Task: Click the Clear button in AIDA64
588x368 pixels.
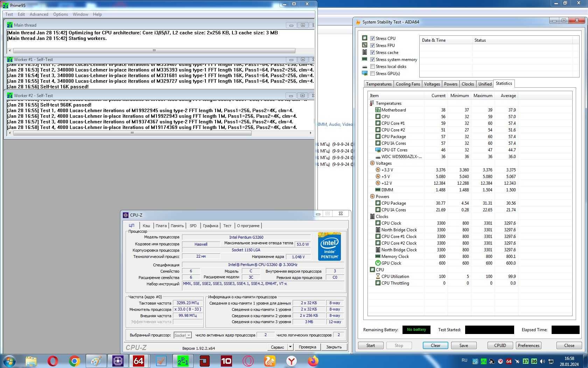Action: [x=435, y=346]
